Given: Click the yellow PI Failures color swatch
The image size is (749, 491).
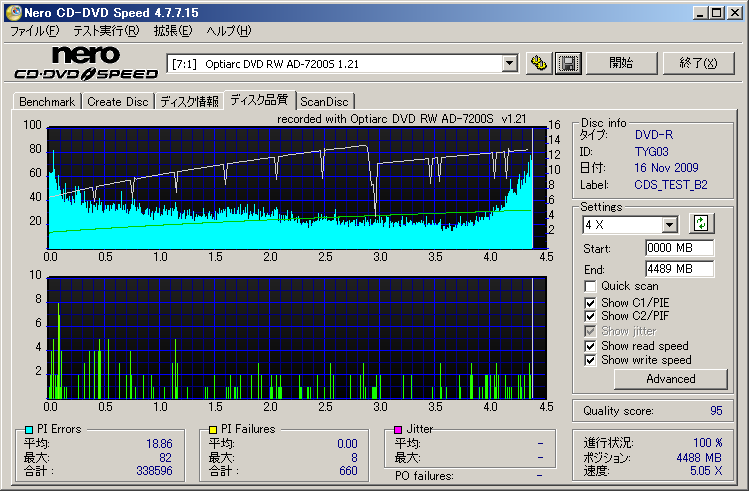Looking at the screenshot, I should pos(213,429).
